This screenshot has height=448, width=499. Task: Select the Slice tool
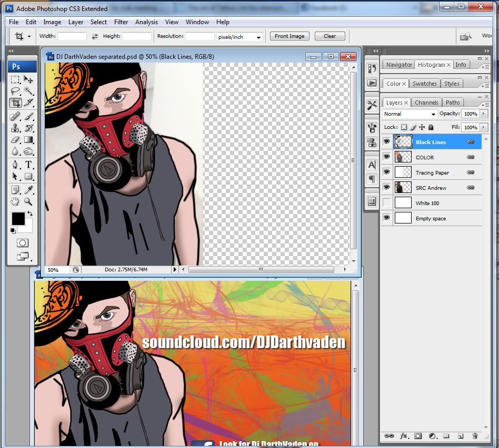[x=28, y=103]
